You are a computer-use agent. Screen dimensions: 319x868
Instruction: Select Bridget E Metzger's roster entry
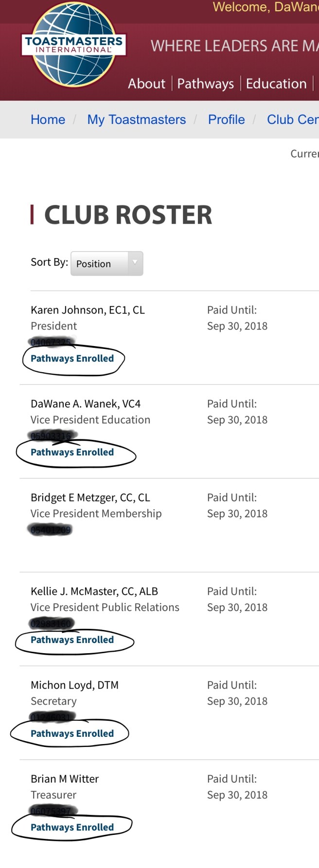[90, 498]
